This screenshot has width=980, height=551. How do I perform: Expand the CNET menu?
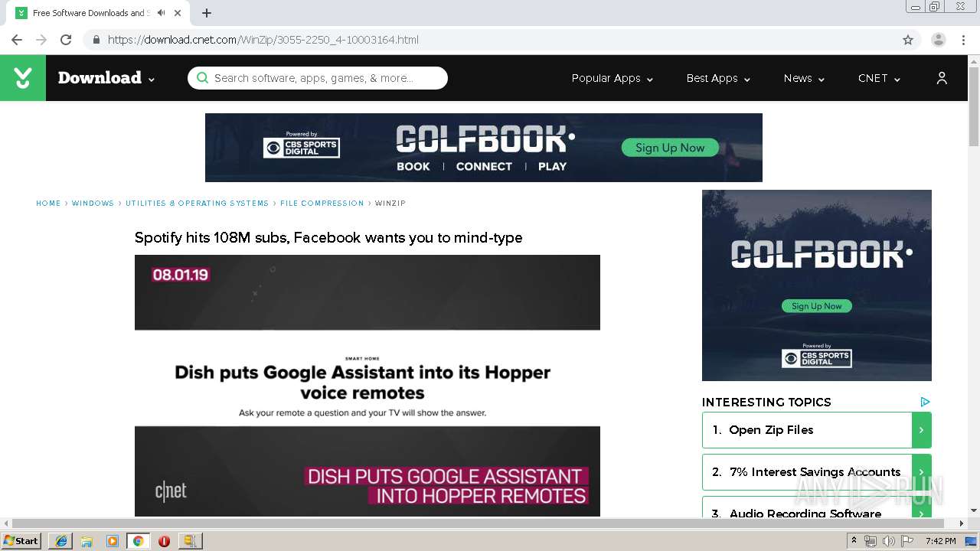pyautogui.click(x=879, y=78)
